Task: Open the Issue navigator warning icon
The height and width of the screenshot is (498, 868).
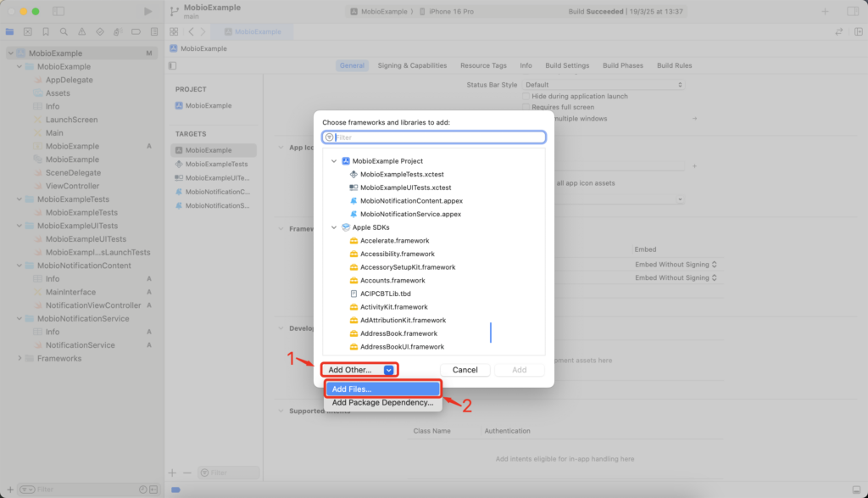Action: (x=81, y=31)
